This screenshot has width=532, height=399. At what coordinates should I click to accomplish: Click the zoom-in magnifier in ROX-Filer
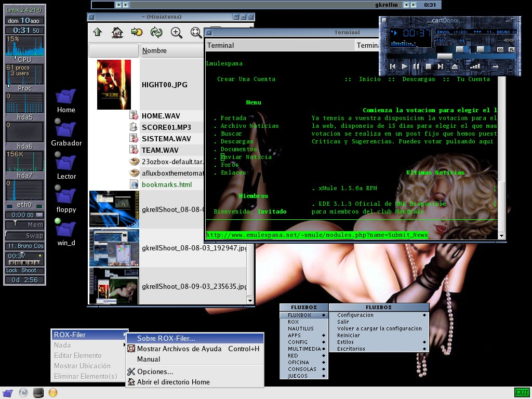(x=177, y=33)
